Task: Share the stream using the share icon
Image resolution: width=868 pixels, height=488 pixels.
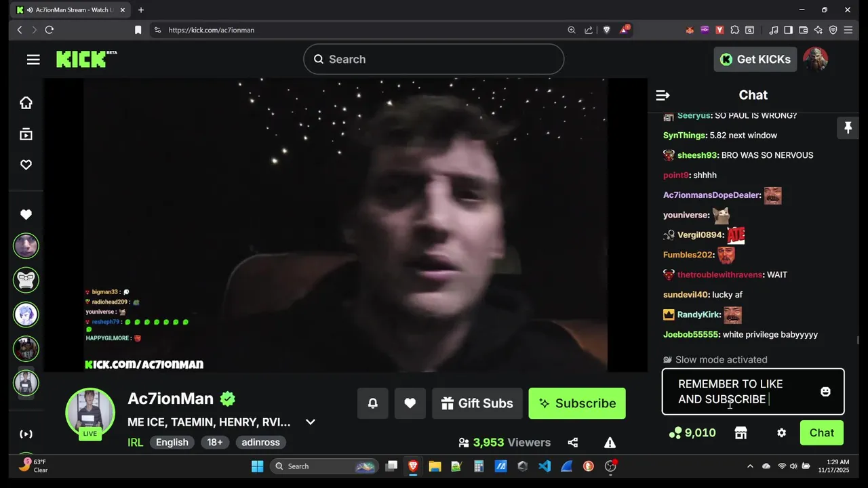Action: [573, 443]
